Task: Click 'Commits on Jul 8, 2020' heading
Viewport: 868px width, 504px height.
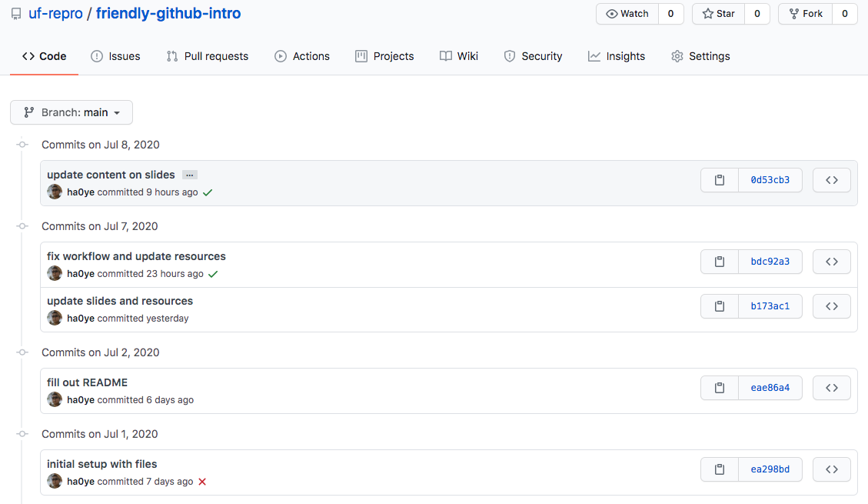Action: click(x=101, y=145)
